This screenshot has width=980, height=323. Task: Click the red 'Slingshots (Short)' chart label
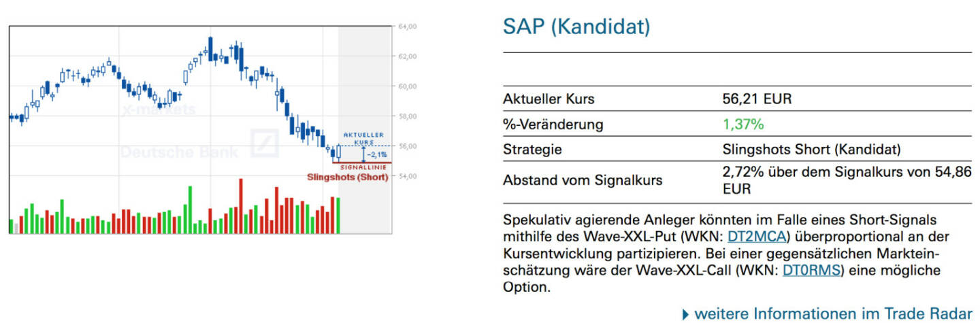coord(347,177)
